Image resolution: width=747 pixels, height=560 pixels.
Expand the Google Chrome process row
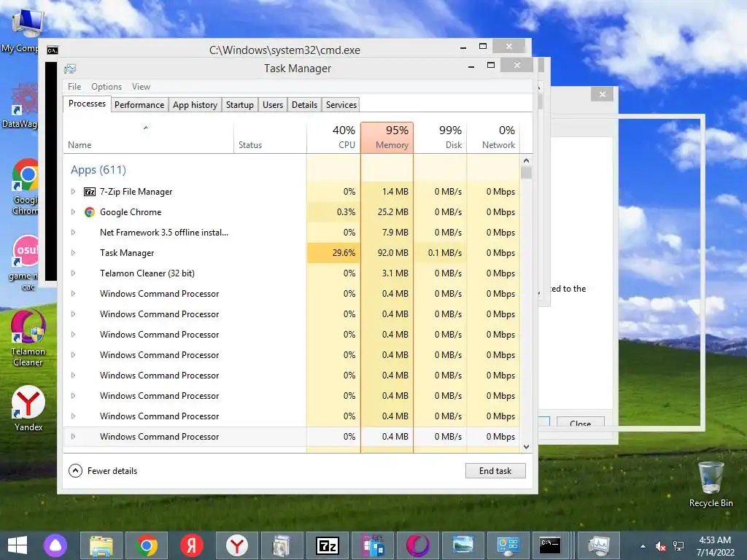click(73, 212)
